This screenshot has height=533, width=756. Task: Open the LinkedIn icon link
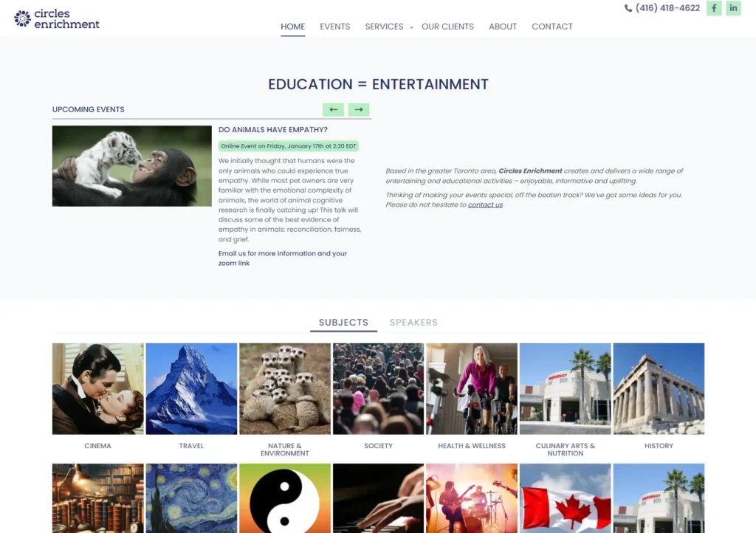point(733,8)
